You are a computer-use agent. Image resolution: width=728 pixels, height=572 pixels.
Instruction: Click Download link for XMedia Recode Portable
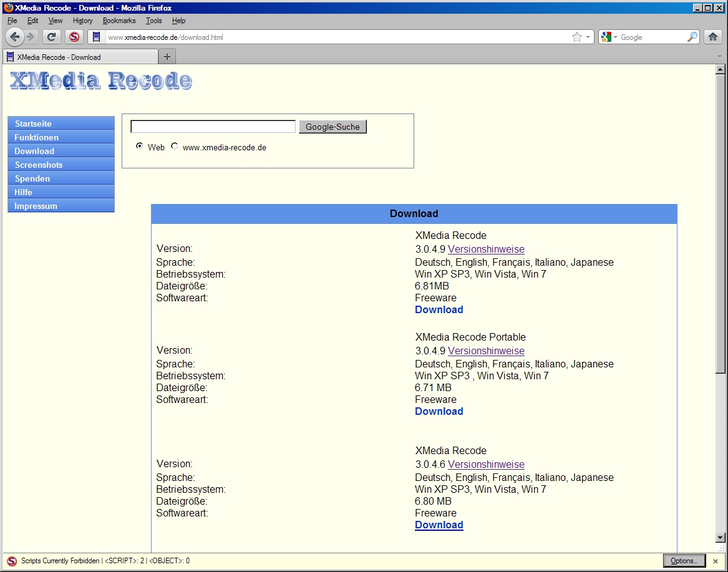tap(439, 411)
